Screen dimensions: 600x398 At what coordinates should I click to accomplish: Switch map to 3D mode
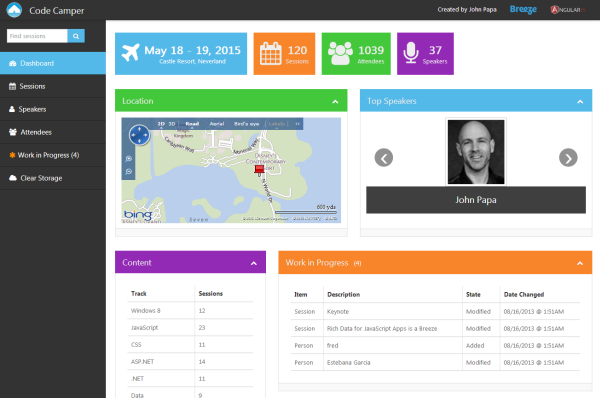pos(172,124)
